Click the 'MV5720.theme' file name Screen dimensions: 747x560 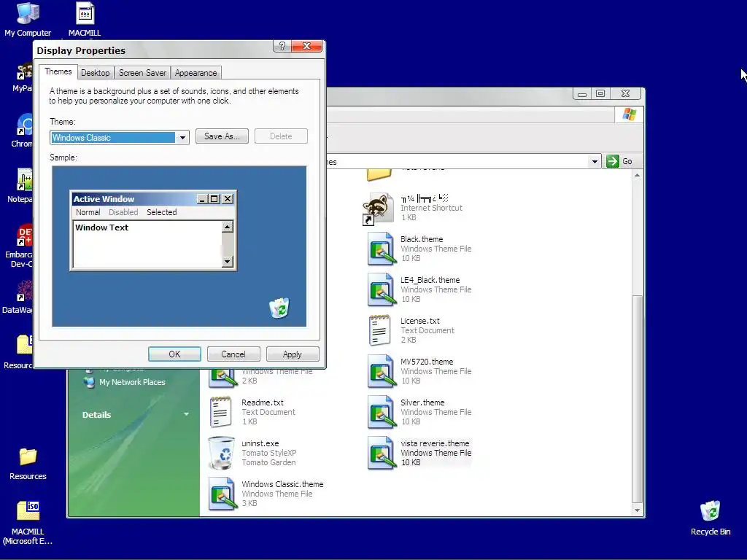click(x=427, y=362)
